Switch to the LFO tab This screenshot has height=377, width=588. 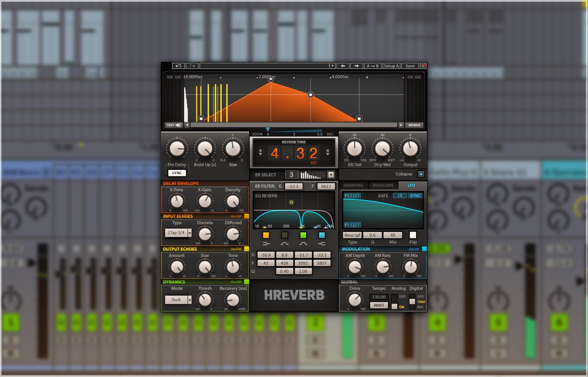412,185
